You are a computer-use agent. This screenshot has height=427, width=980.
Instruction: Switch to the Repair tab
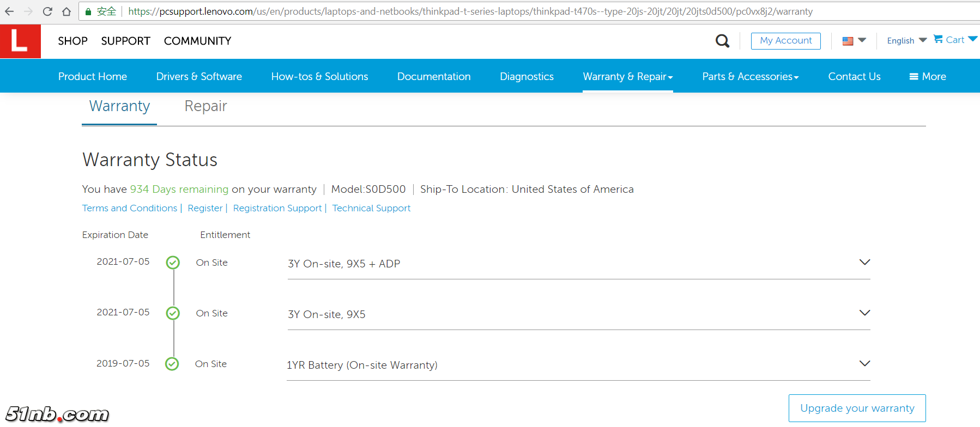point(205,106)
